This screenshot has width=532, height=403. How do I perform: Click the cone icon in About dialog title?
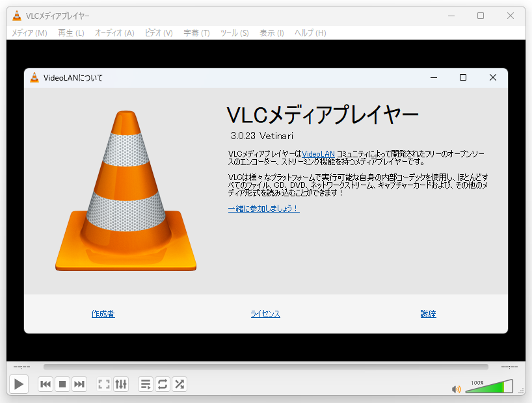point(34,78)
